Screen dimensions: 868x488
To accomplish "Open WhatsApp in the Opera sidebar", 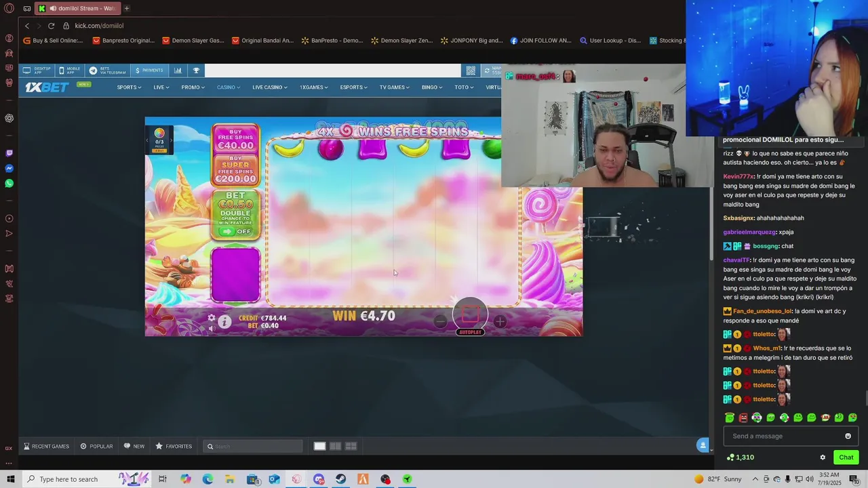I will pos(9,183).
